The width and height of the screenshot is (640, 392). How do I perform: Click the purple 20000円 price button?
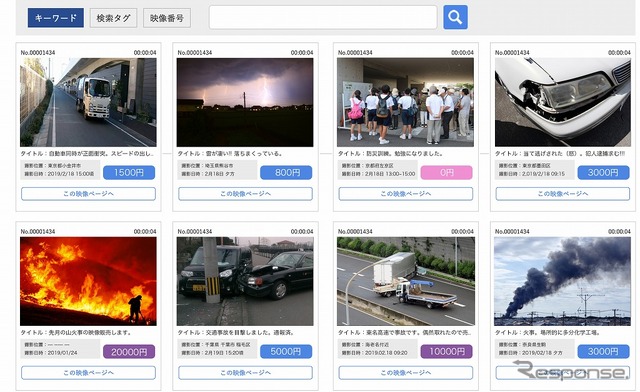[129, 352]
